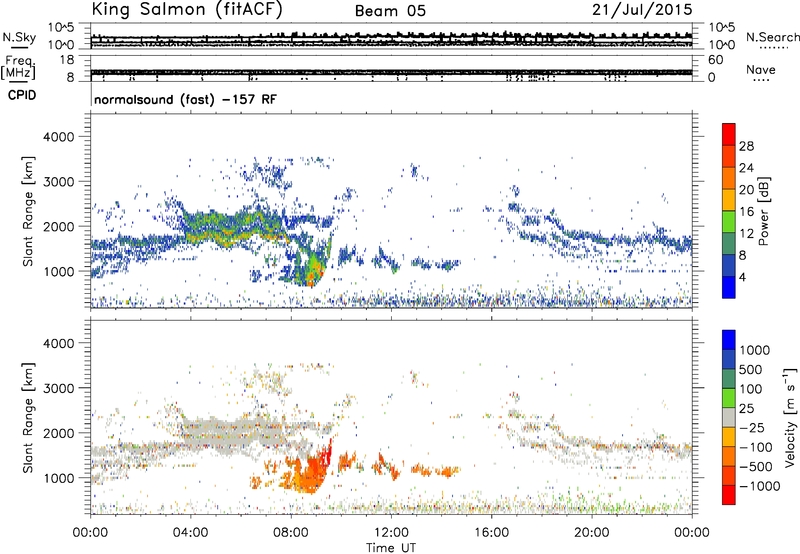Click the '28' label on power colorbar

pyautogui.click(x=746, y=146)
